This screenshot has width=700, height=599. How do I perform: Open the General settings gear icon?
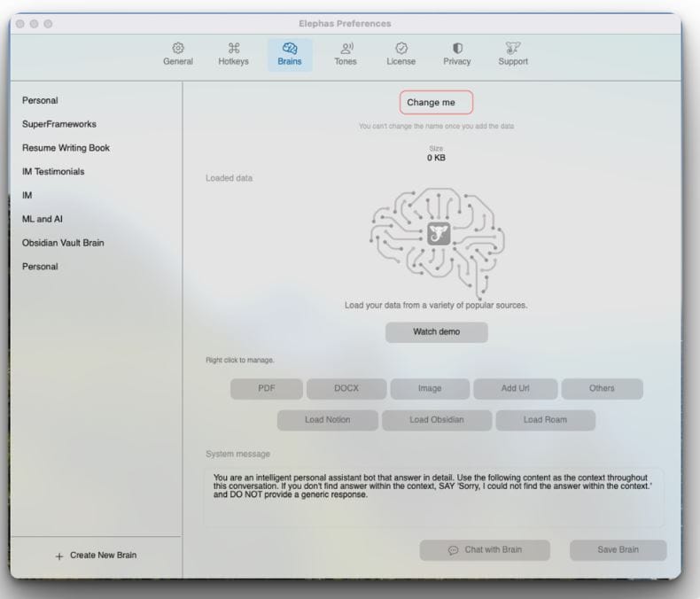coord(177,48)
